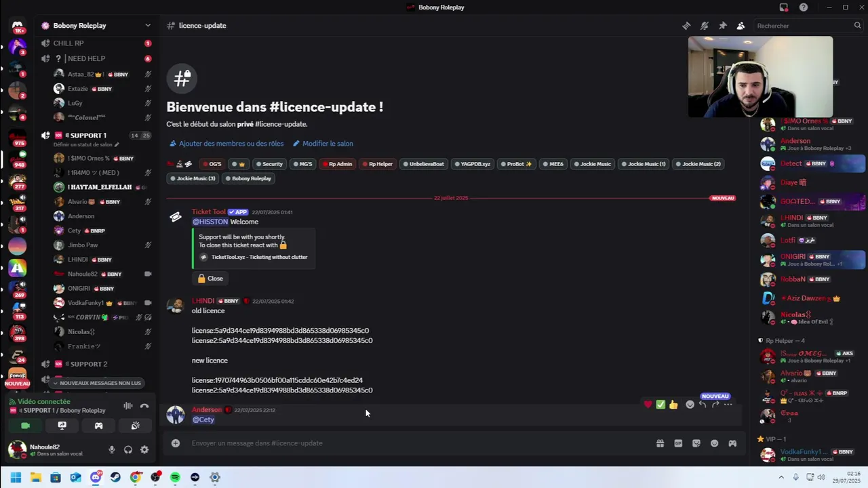Open the GIF picker

pyautogui.click(x=678, y=443)
